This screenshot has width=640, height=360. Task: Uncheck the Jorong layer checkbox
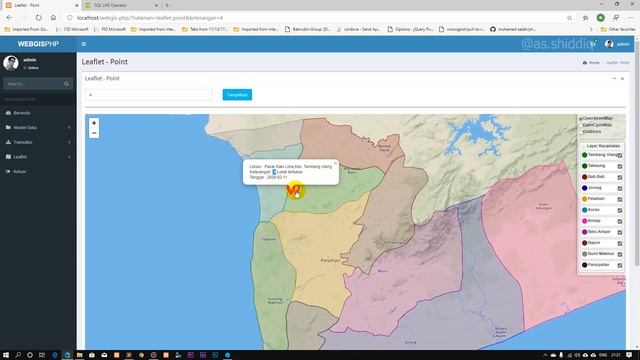pos(620,189)
